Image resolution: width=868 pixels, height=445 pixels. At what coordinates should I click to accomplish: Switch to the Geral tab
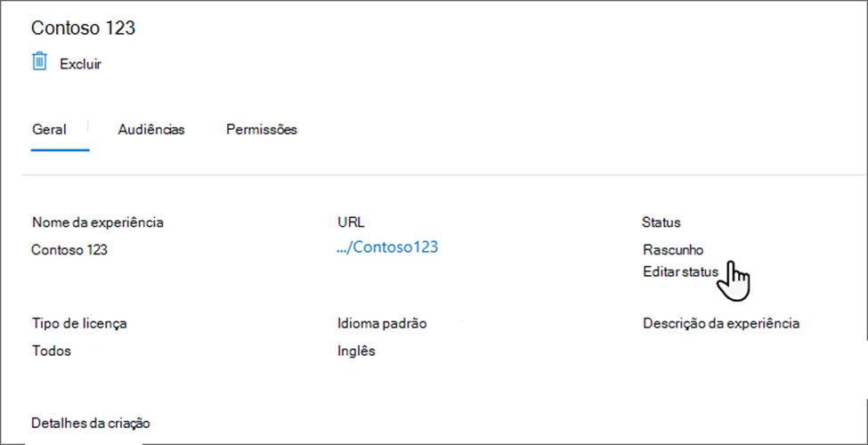click(49, 129)
